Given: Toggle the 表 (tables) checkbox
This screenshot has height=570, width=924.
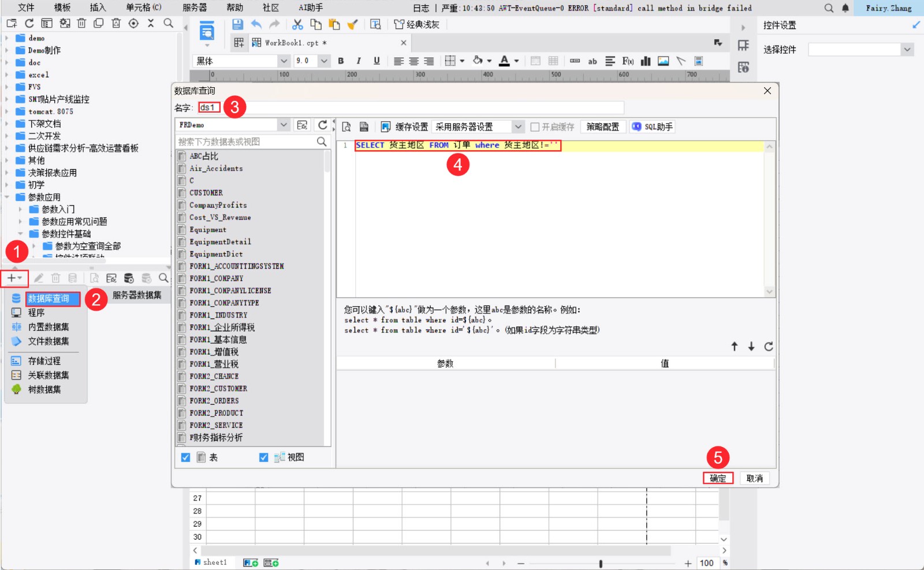Looking at the screenshot, I should click(185, 457).
